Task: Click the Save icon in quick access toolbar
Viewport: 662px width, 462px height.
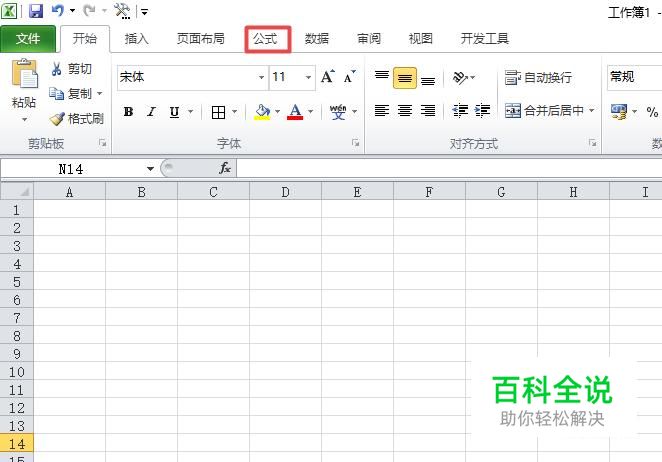Action: [x=36, y=11]
